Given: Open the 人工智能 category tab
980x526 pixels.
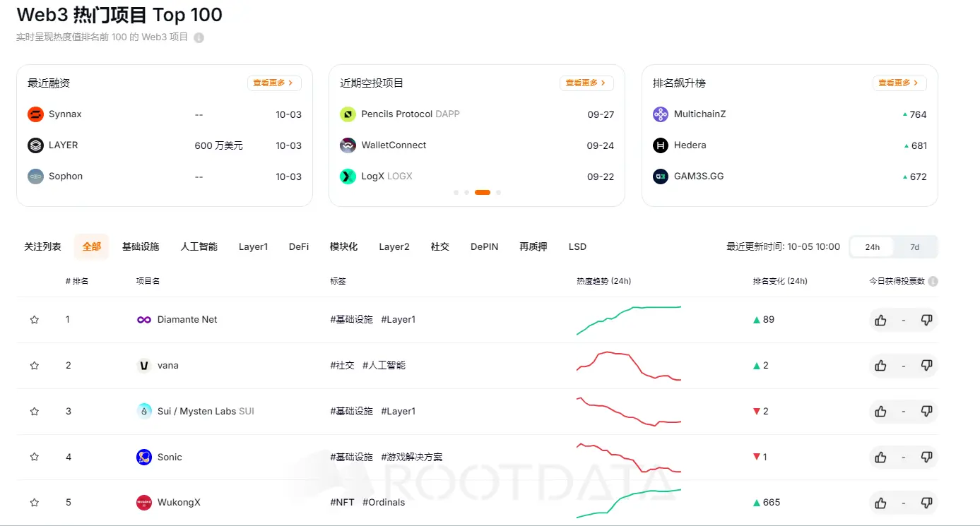Looking at the screenshot, I should pyautogui.click(x=199, y=246).
